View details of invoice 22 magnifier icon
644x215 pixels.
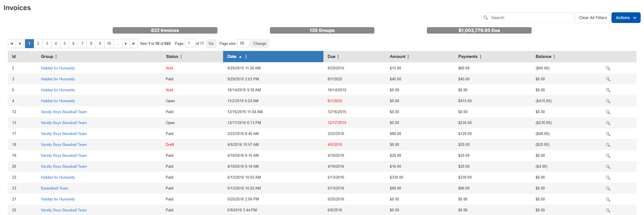[608, 177]
